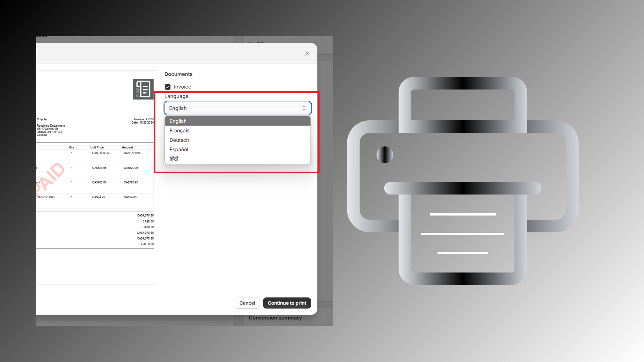Select हिंदी from language options
This screenshot has width=644, height=362.
tap(174, 158)
